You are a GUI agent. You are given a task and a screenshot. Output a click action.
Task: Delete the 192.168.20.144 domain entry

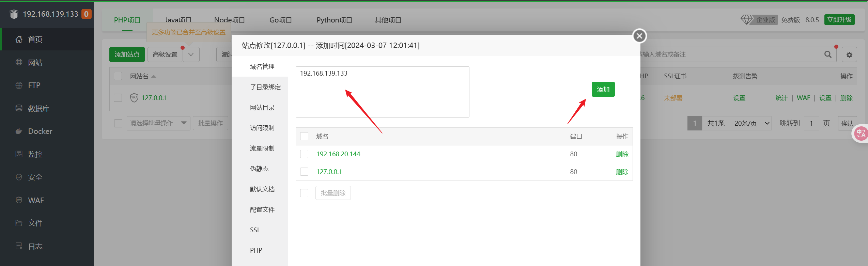[x=622, y=154]
